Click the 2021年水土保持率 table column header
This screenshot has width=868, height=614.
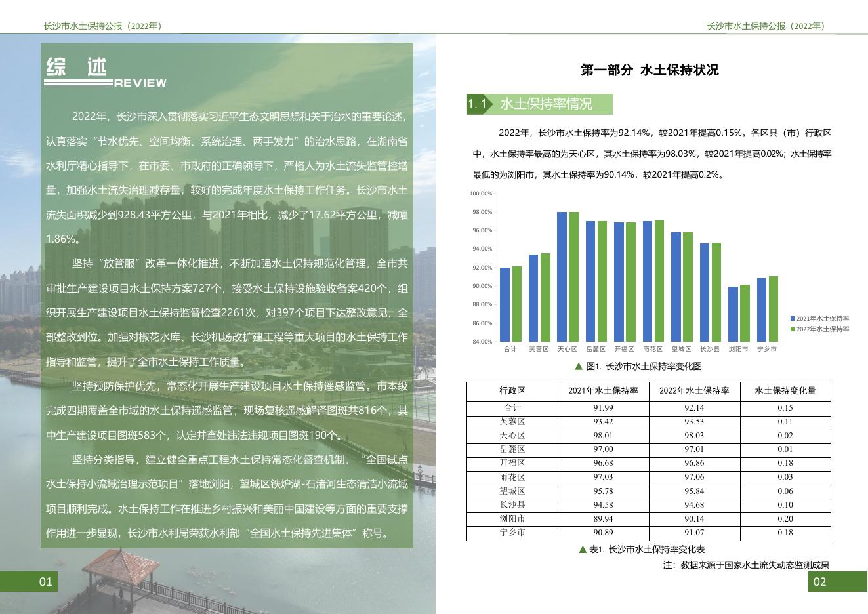tap(604, 391)
